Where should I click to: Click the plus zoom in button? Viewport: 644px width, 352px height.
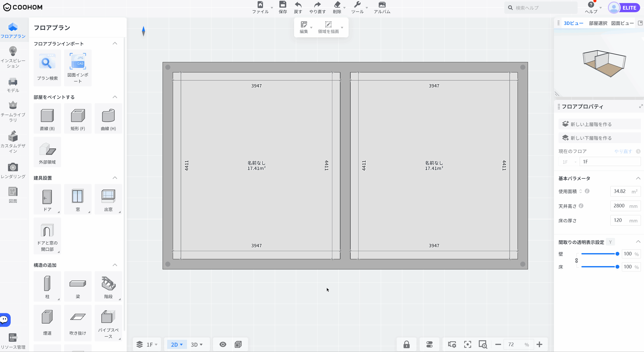(539, 344)
